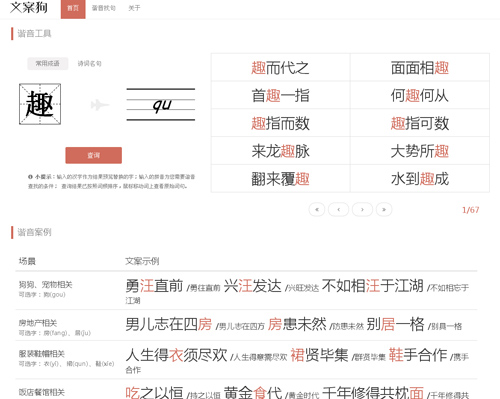Open the second navigation tab beside 首页
Viewport: 500px width, 399px height.
(x=103, y=8)
